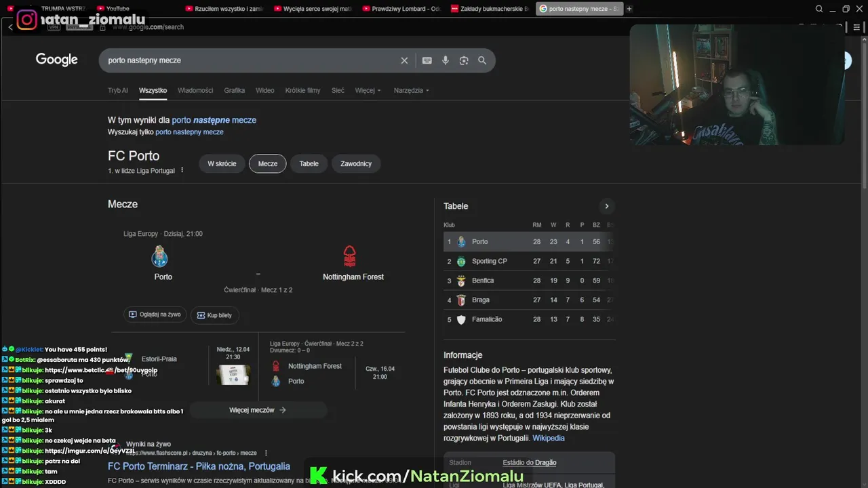Viewport: 868px width, 488px height.
Task: Open Google Lens image search icon
Action: (x=464, y=60)
